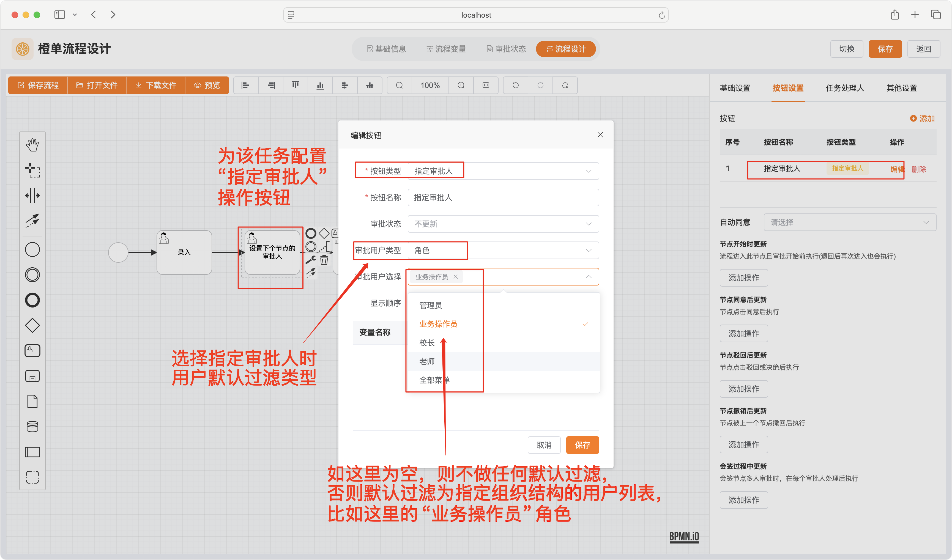Image resolution: width=952 pixels, height=560 pixels.
Task: Expand the 自动同意 select box
Action: pyautogui.click(x=849, y=222)
